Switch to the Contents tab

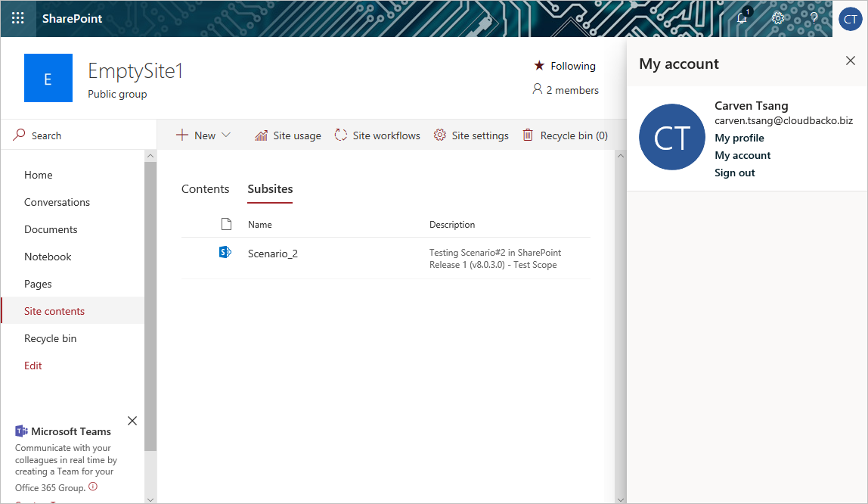(206, 189)
